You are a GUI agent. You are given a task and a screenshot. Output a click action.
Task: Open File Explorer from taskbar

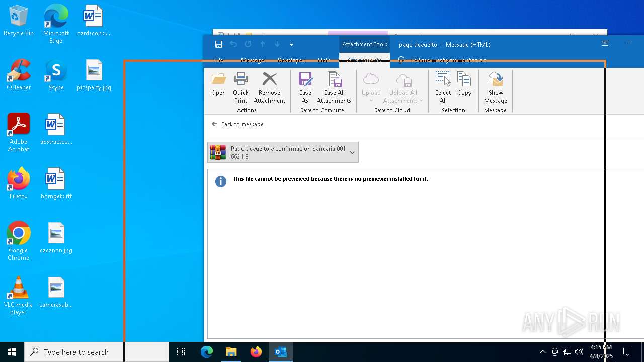click(x=231, y=352)
